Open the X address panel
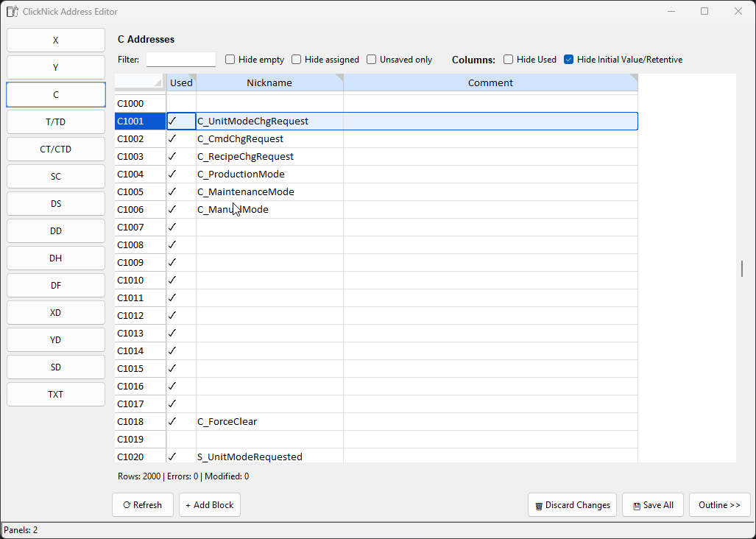Image resolution: width=756 pixels, height=539 pixels. pos(56,40)
